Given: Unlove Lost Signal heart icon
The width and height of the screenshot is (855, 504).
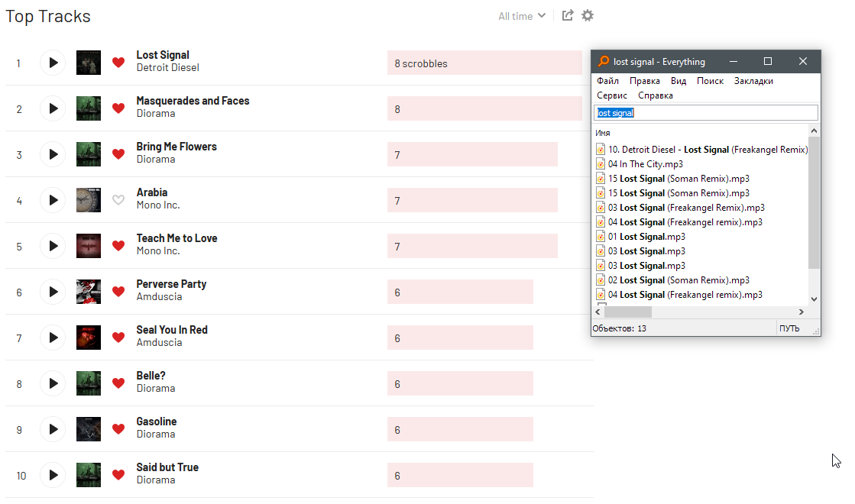Looking at the screenshot, I should click(x=118, y=63).
